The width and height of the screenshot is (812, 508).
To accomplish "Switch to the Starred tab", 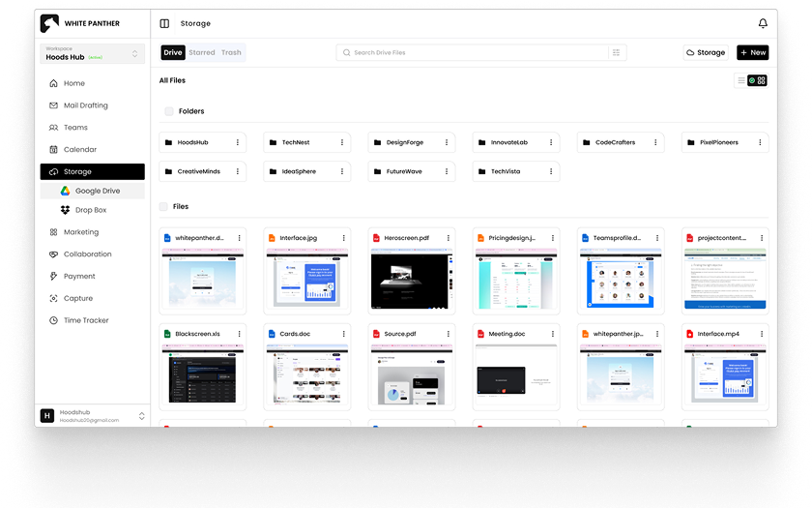I will pyautogui.click(x=202, y=52).
